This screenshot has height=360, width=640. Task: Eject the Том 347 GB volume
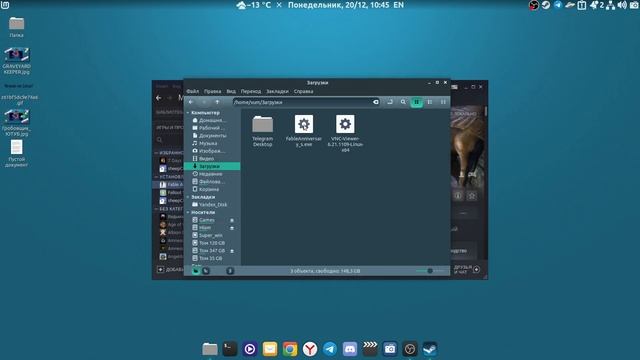click(x=232, y=251)
